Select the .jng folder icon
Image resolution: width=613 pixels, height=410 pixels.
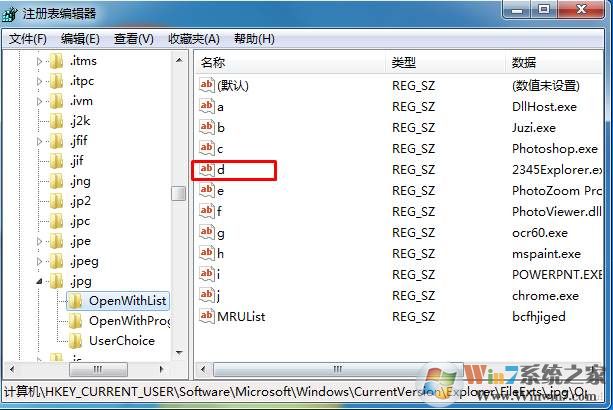coord(57,181)
